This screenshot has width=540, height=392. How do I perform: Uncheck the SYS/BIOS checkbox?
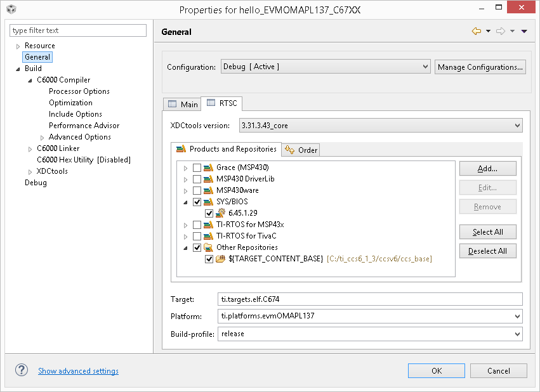pyautogui.click(x=197, y=202)
